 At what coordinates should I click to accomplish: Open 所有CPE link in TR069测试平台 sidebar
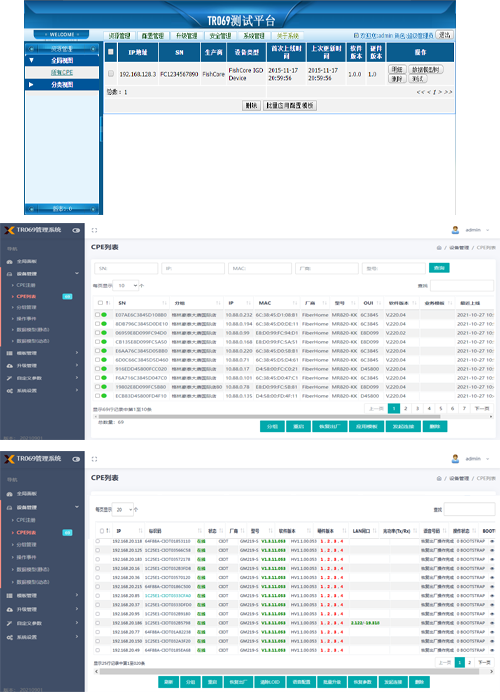(x=62, y=73)
